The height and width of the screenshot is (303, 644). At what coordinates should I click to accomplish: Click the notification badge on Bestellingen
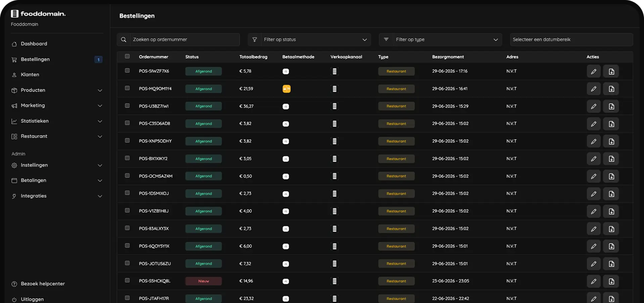click(x=98, y=60)
